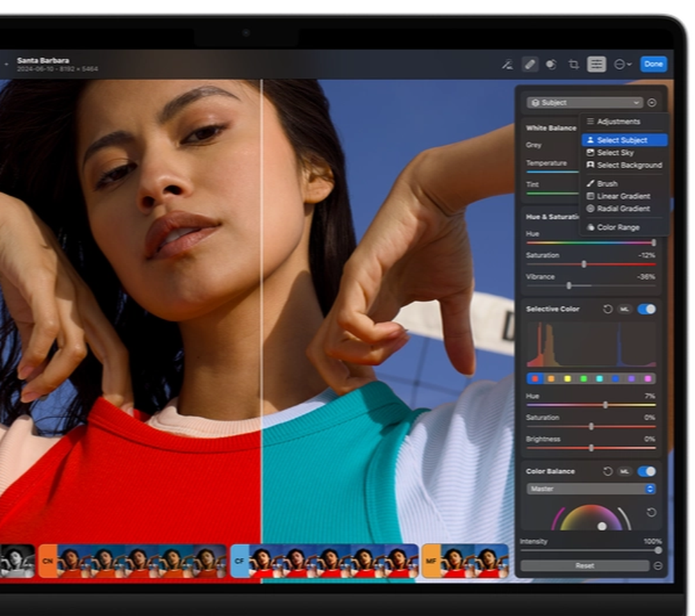Select the Crop tool in the toolbar
The height and width of the screenshot is (616, 695).
coord(575,64)
